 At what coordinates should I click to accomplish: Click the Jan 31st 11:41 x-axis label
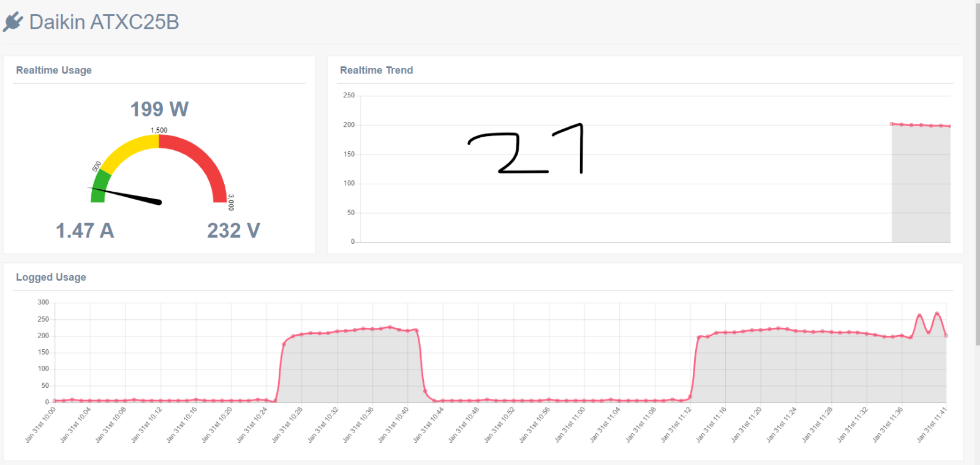tap(932, 425)
